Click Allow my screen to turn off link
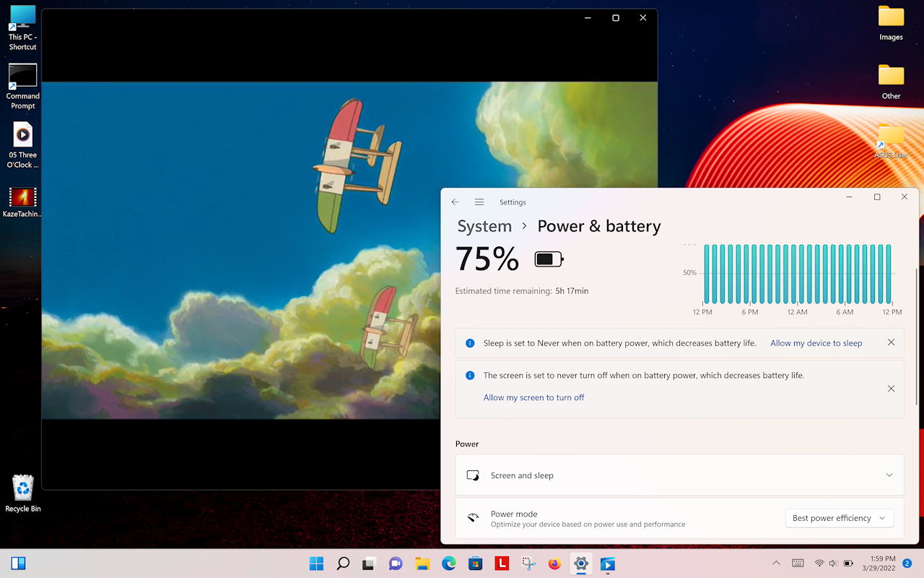The image size is (924, 578). tap(533, 397)
